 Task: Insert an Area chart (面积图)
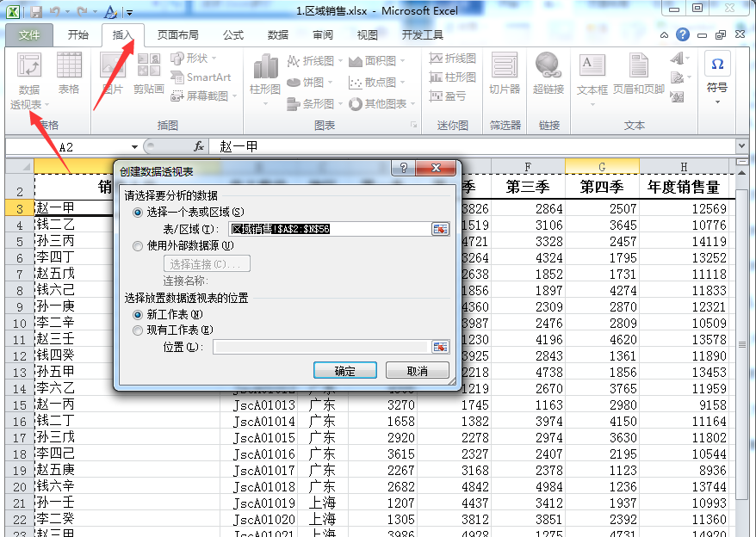coord(376,61)
